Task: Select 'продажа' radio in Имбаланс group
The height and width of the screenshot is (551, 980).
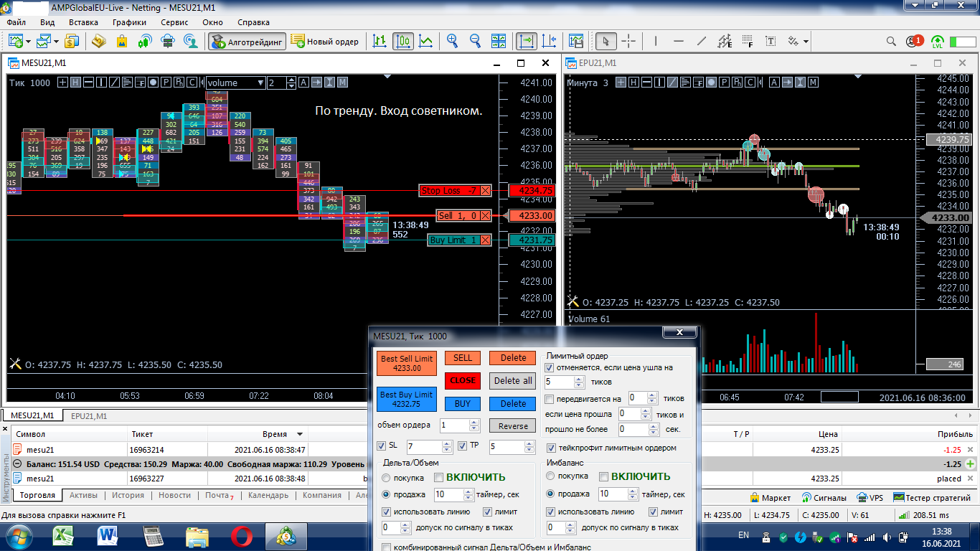Action: (551, 494)
